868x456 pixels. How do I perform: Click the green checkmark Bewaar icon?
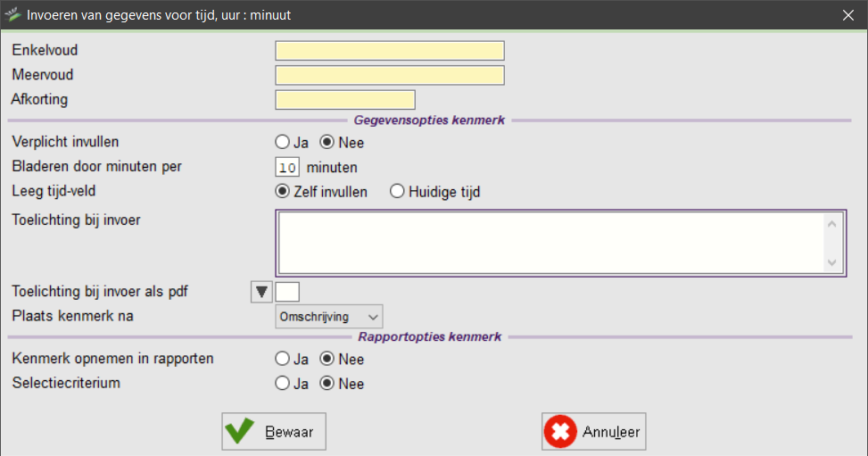240,432
